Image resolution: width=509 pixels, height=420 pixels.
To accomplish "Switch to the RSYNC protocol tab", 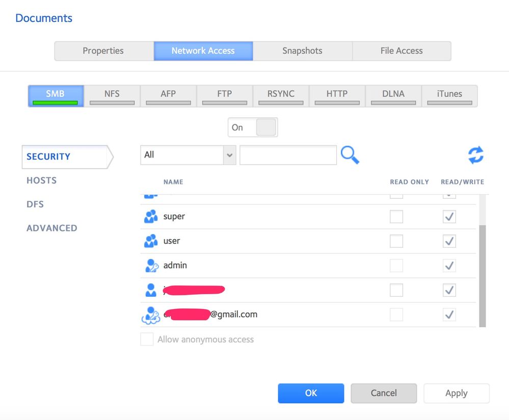I will 281,96.
